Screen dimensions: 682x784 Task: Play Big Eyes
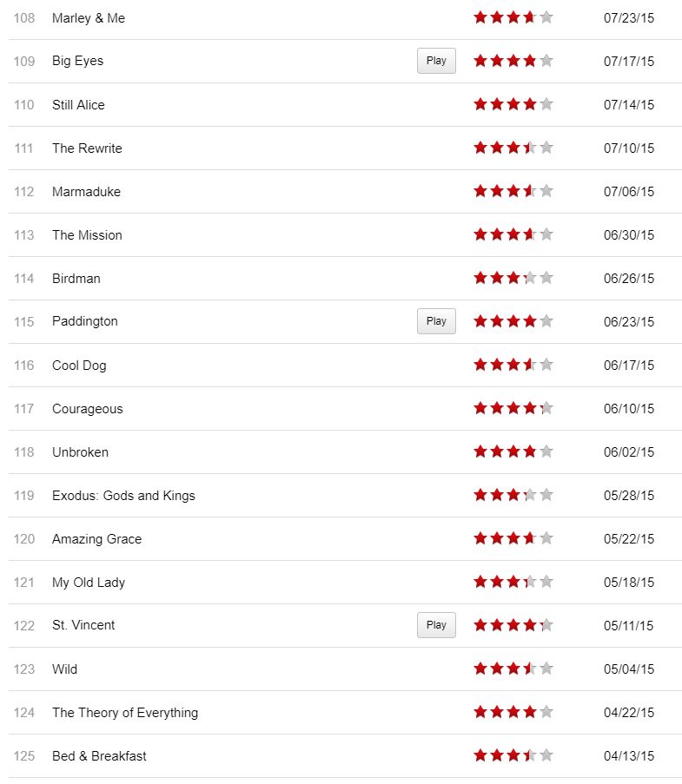point(436,61)
